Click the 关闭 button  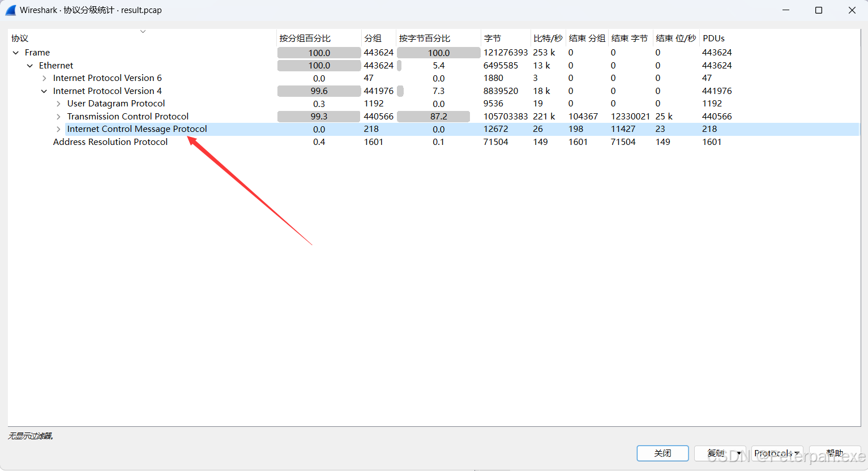pos(662,453)
